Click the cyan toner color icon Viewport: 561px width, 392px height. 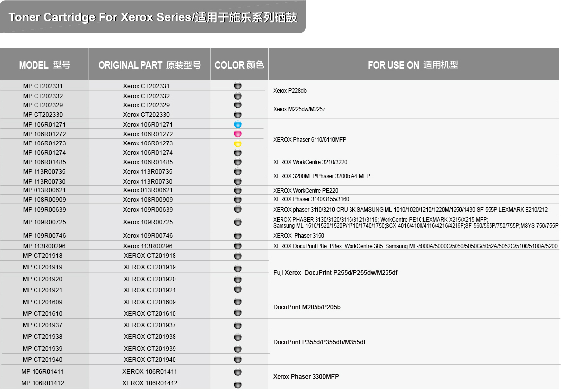click(238, 125)
